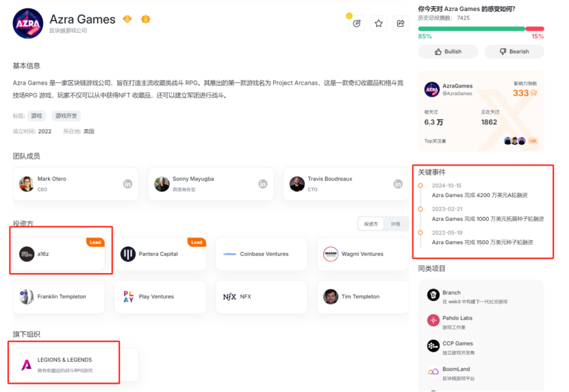Open Travis Boudreaux's team member card
This screenshot has width=569, height=392.
point(346,184)
